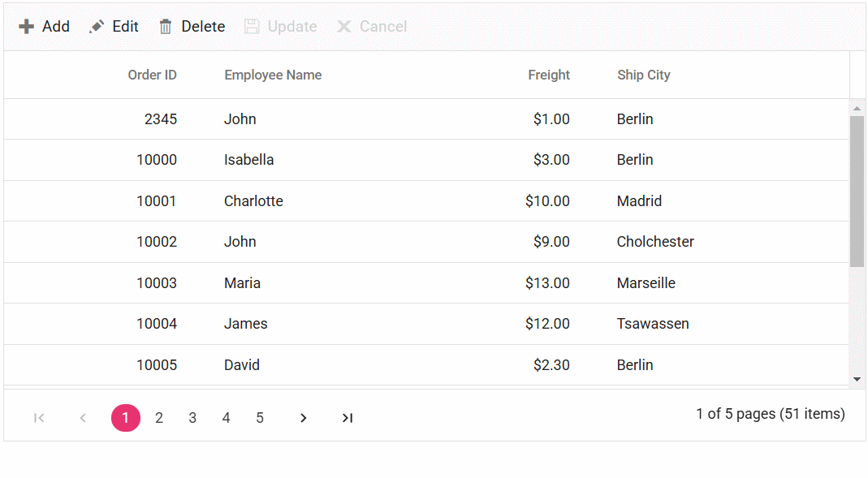
Task: Select the Isabella employee cell
Action: coord(248,160)
